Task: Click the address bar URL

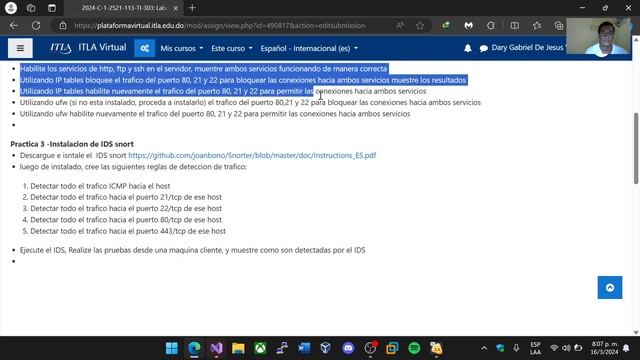Action: pos(220,25)
